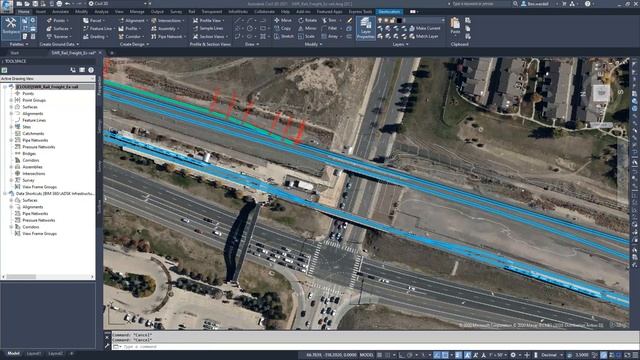The height and width of the screenshot is (360, 640).
Task: Select View Frame Groups under Data Shortcuts
Action: click(x=39, y=233)
